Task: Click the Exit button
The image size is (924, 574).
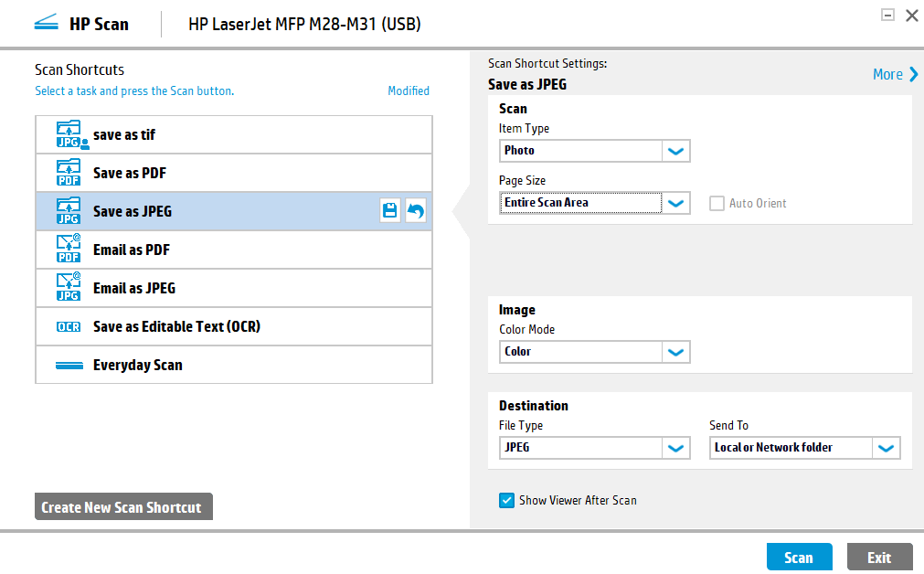Action: 879,557
